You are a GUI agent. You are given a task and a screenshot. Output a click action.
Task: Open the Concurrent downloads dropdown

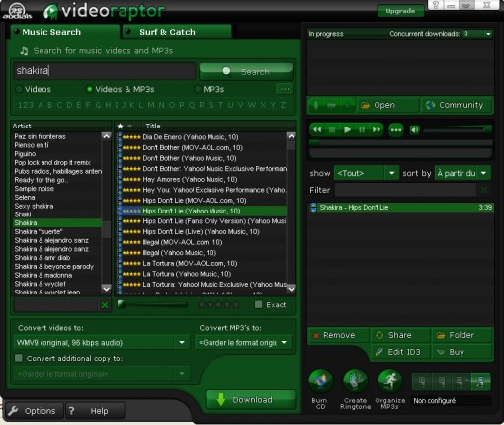pyautogui.click(x=488, y=34)
